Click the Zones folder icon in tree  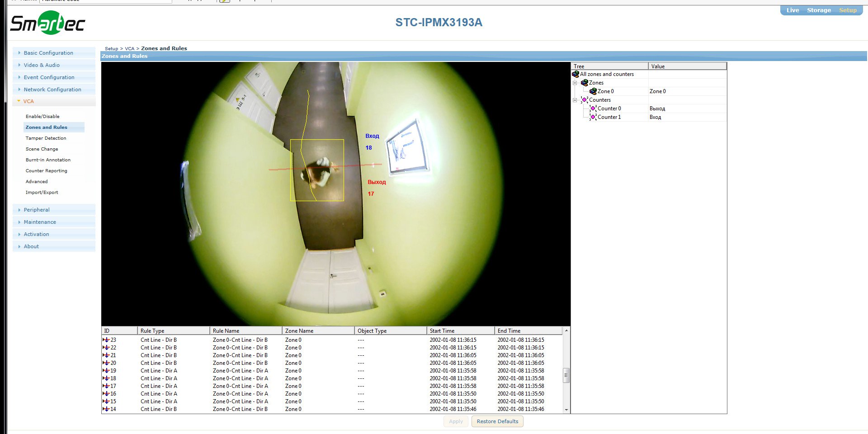point(584,83)
